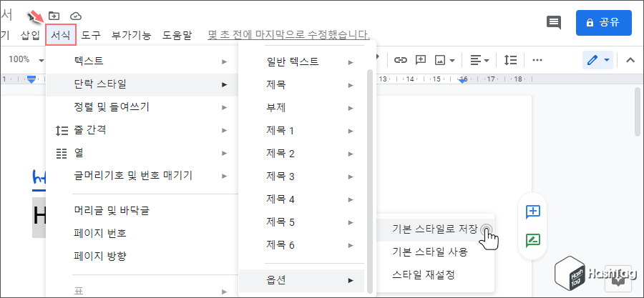Expand the 제목 2 style submenu

coord(302,154)
